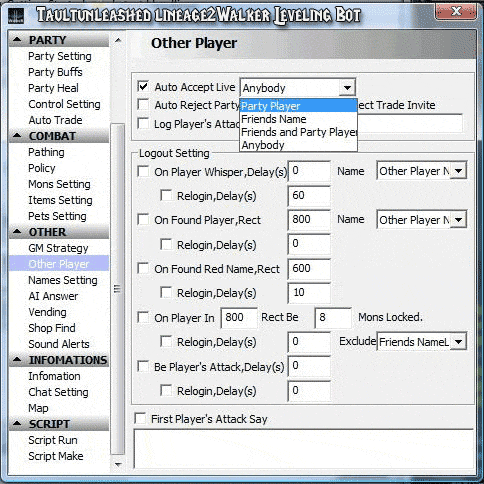The height and width of the screenshot is (484, 484).
Task: Open Shop Find page
Action: 52,328
